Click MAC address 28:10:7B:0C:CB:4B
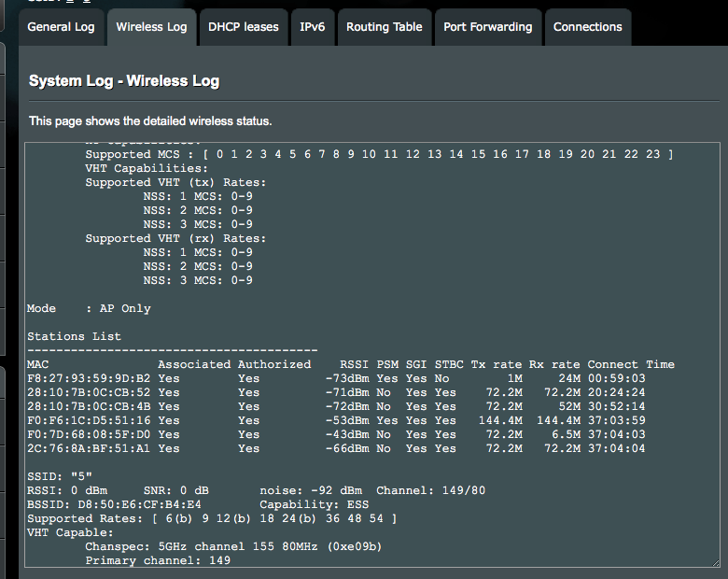Screen dimensions: 728x579 point(89,406)
